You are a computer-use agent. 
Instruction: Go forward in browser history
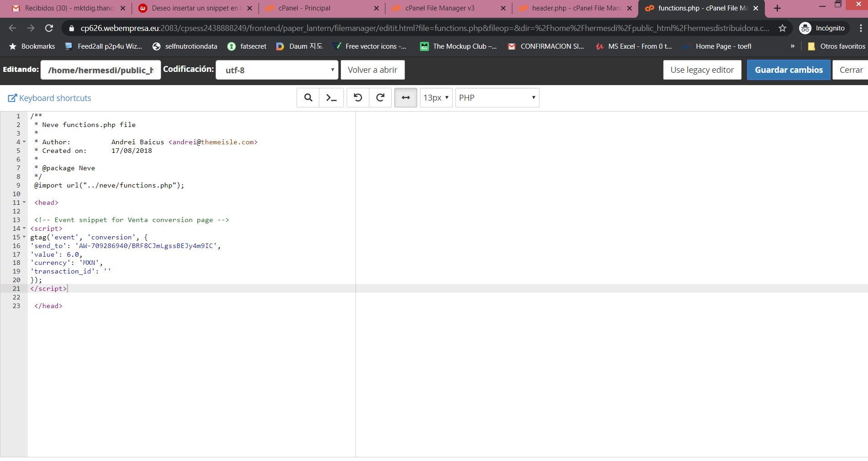[x=30, y=28]
